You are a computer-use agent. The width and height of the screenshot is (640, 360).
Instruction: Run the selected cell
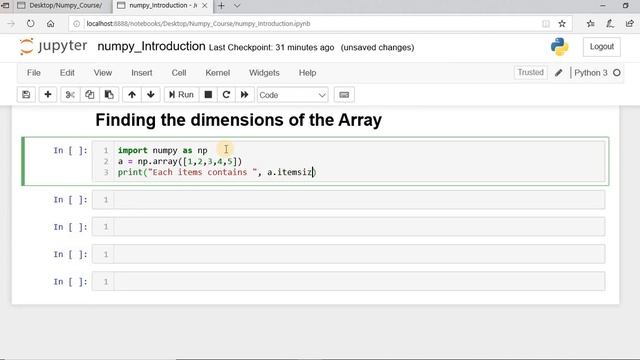181,95
